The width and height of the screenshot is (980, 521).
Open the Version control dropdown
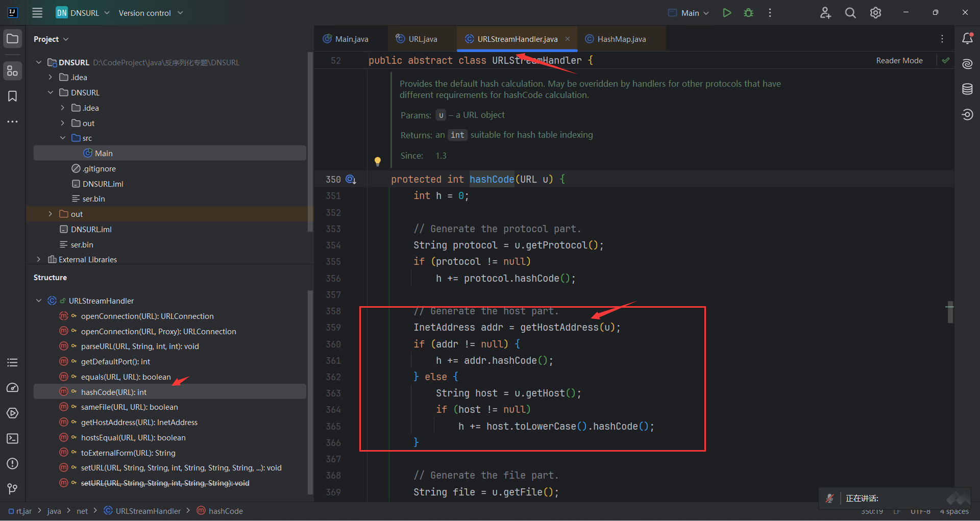click(x=151, y=13)
